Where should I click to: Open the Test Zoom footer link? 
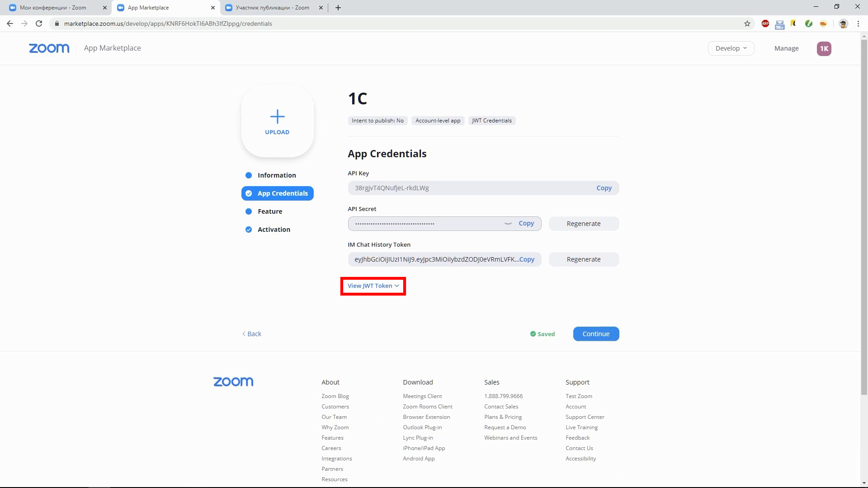pos(579,396)
